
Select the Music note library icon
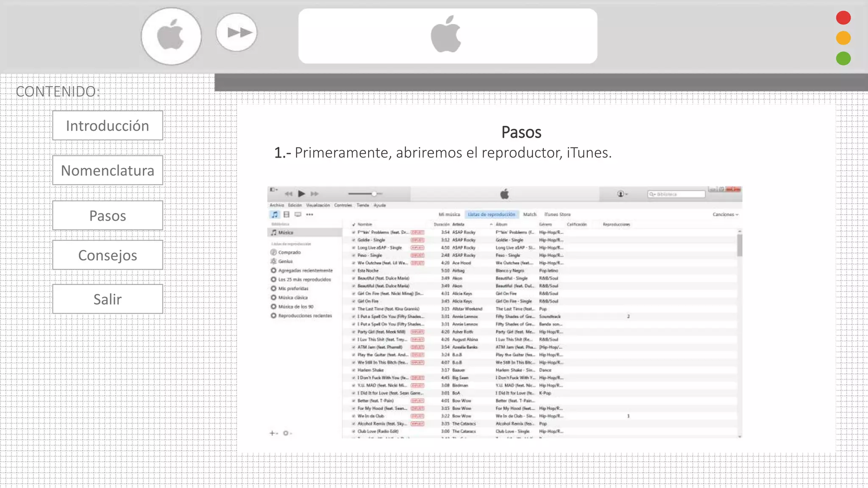click(x=275, y=214)
